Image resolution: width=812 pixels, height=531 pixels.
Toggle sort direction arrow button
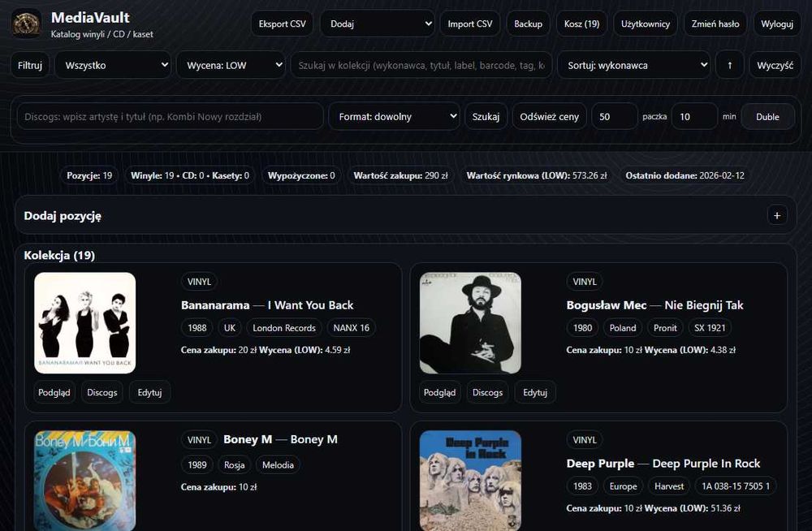pos(730,65)
